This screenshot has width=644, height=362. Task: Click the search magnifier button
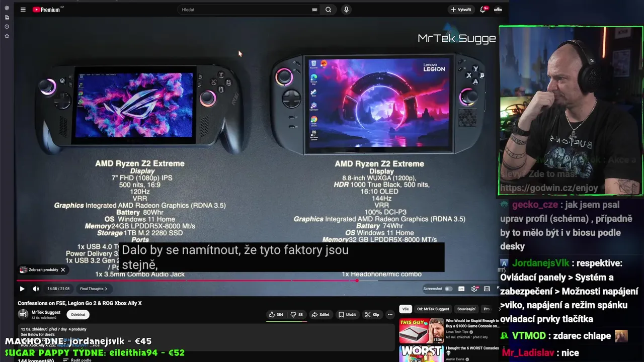(328, 10)
